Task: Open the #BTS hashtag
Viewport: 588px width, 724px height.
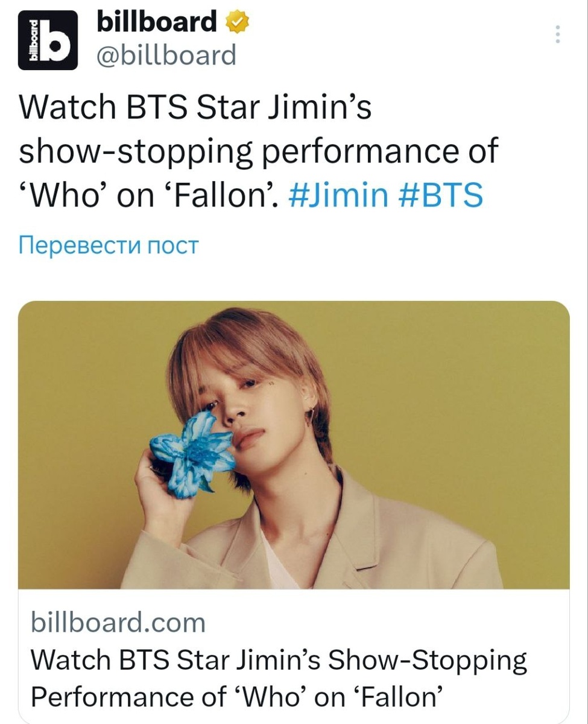Action: 441,195
